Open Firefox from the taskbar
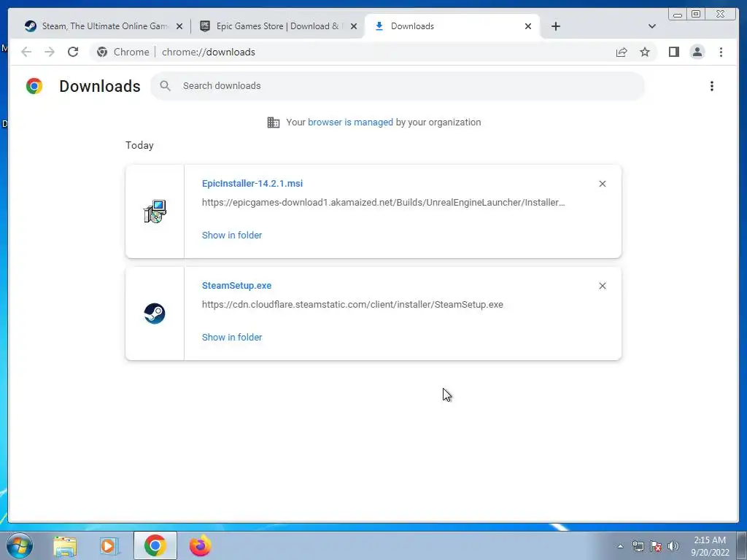 coord(200,545)
